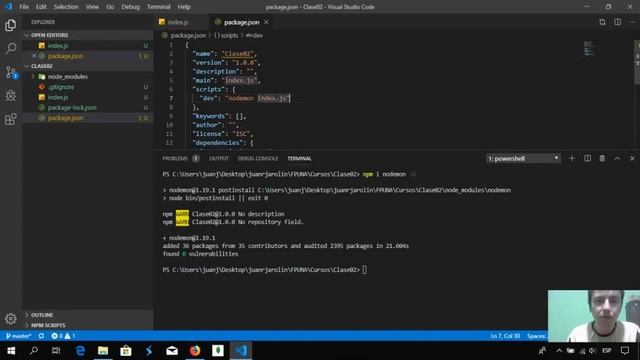Click in the terminal prompt input
The width and height of the screenshot is (640, 360).
tap(364, 270)
